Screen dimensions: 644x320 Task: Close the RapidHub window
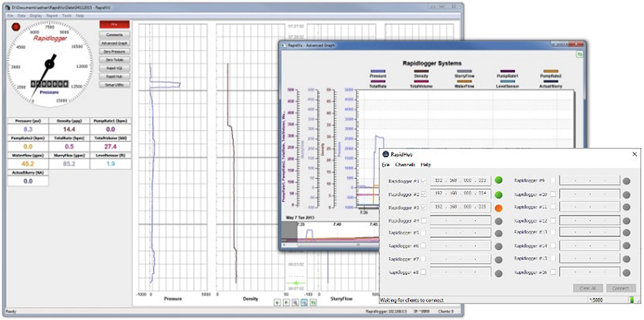pyautogui.click(x=635, y=154)
